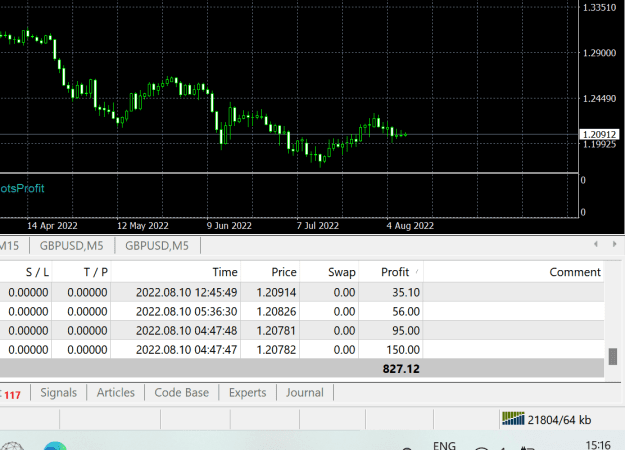
Task: Click the 1.33510 price scale label
Action: pos(599,8)
